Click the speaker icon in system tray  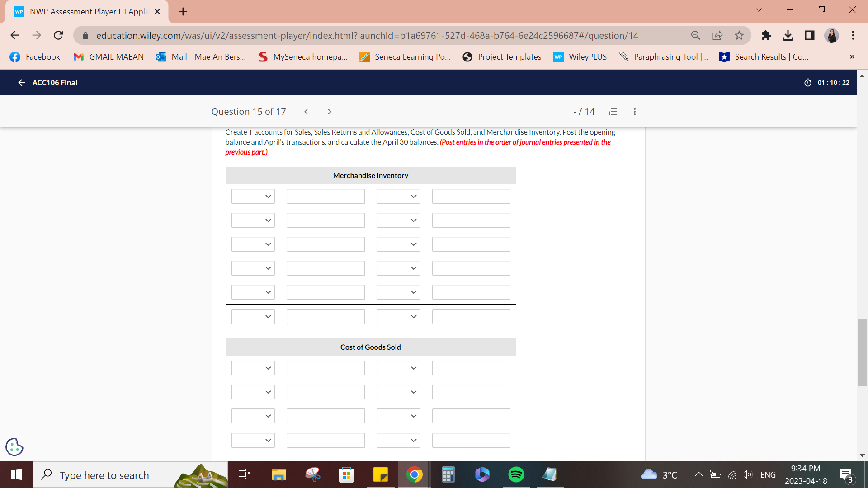(747, 474)
